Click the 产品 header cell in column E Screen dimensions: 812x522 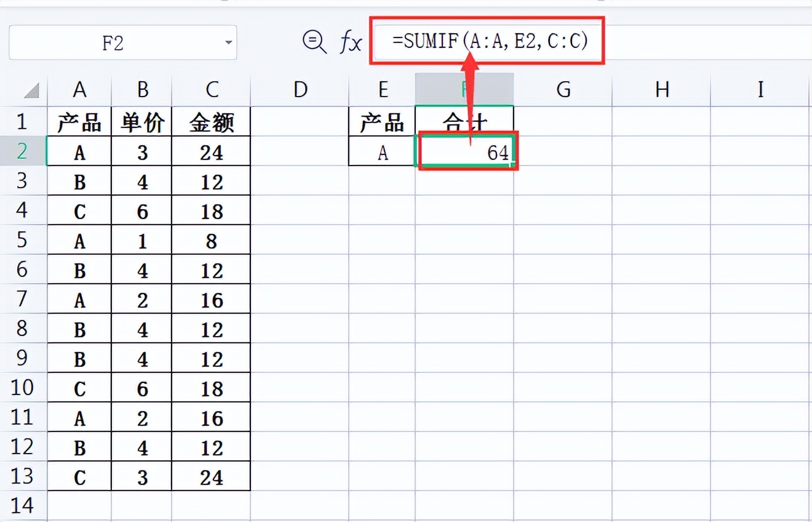382,122
